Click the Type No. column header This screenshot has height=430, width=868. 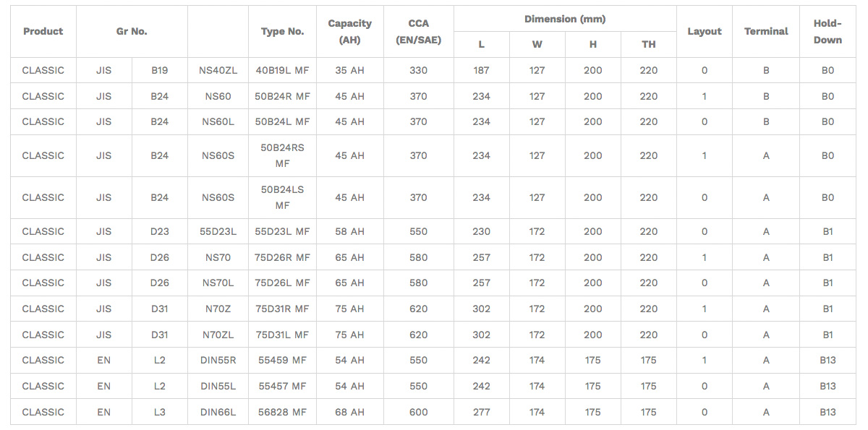point(282,31)
